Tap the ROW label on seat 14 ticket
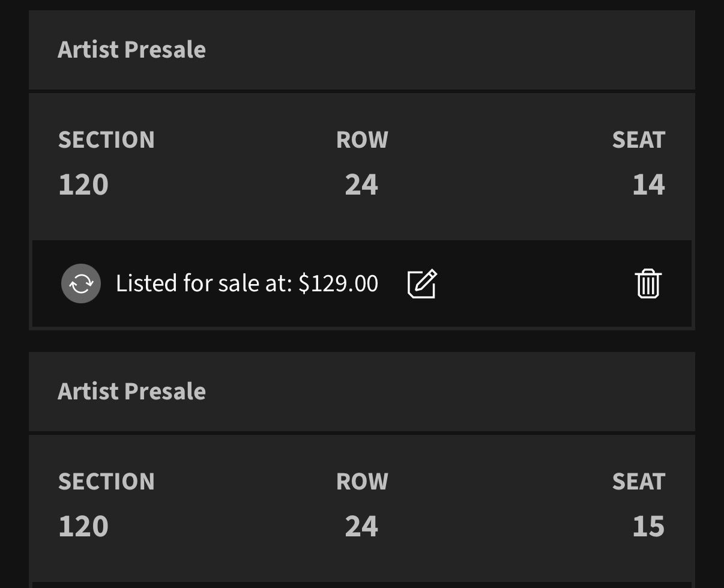 [x=362, y=140]
